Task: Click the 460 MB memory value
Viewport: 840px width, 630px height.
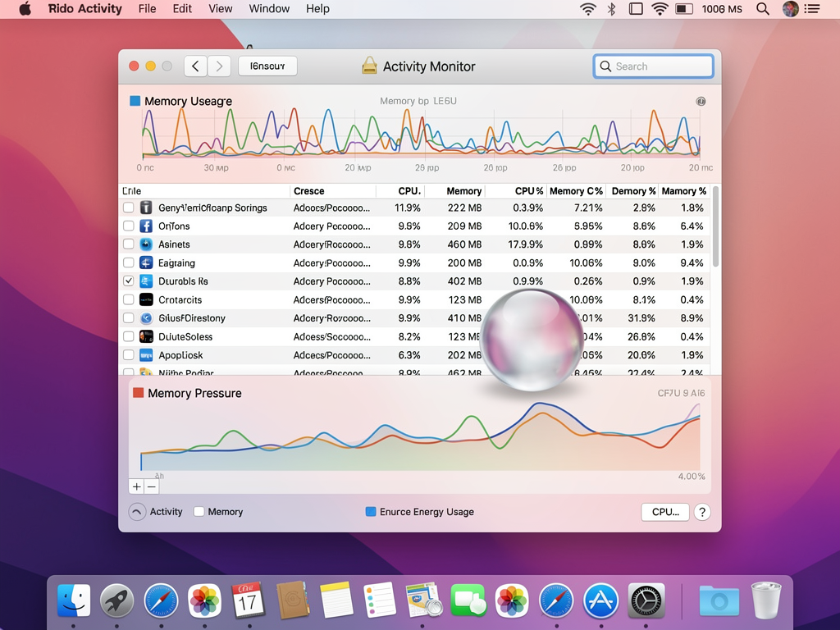Action: (x=464, y=244)
